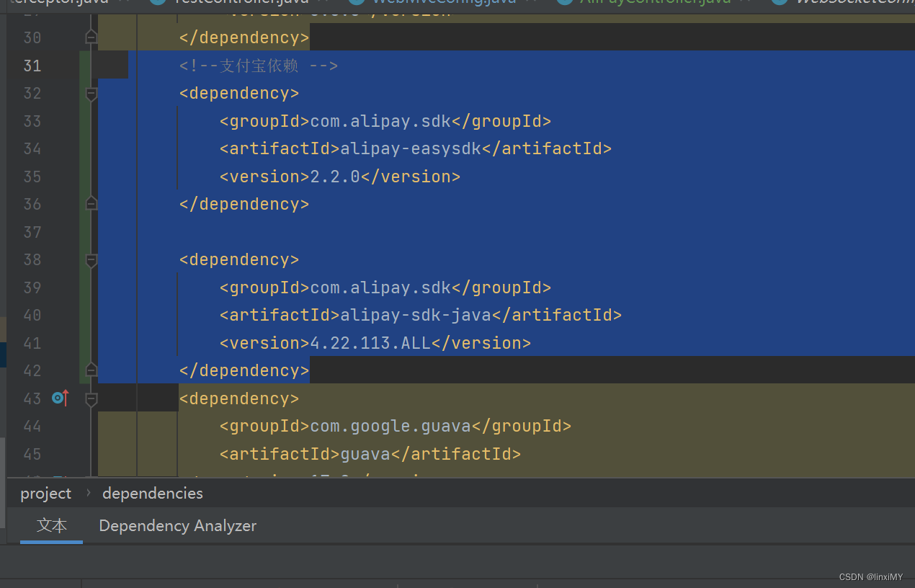This screenshot has height=588, width=915.
Task: Click the 4.22.113.ALL version value
Action: tap(370, 343)
